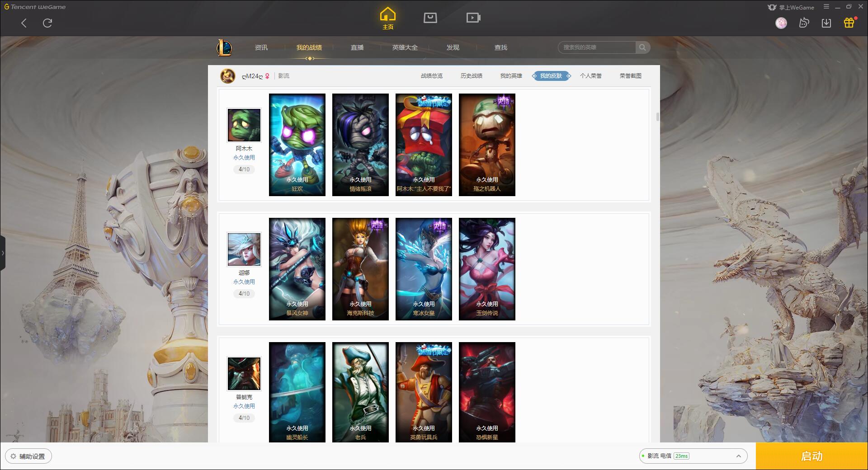Open the 老兵 skin card
The height and width of the screenshot is (470, 868).
point(360,392)
